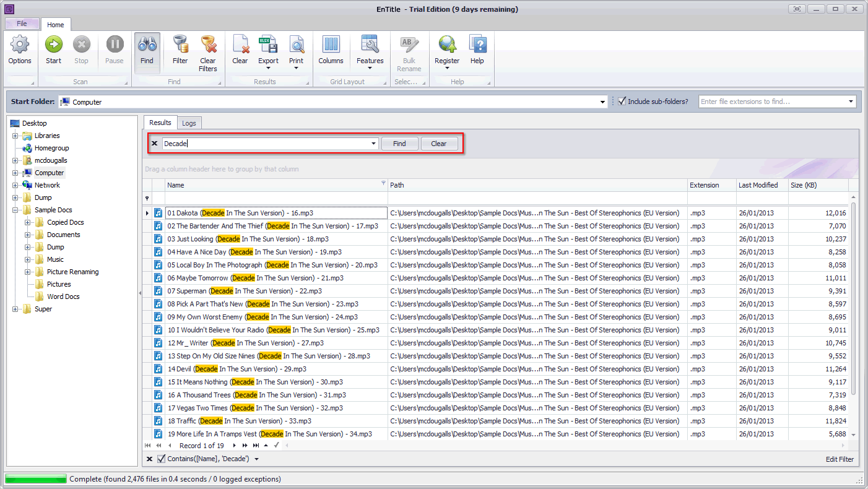Remove the active filter with the X
The image size is (868, 489).
(x=149, y=459)
